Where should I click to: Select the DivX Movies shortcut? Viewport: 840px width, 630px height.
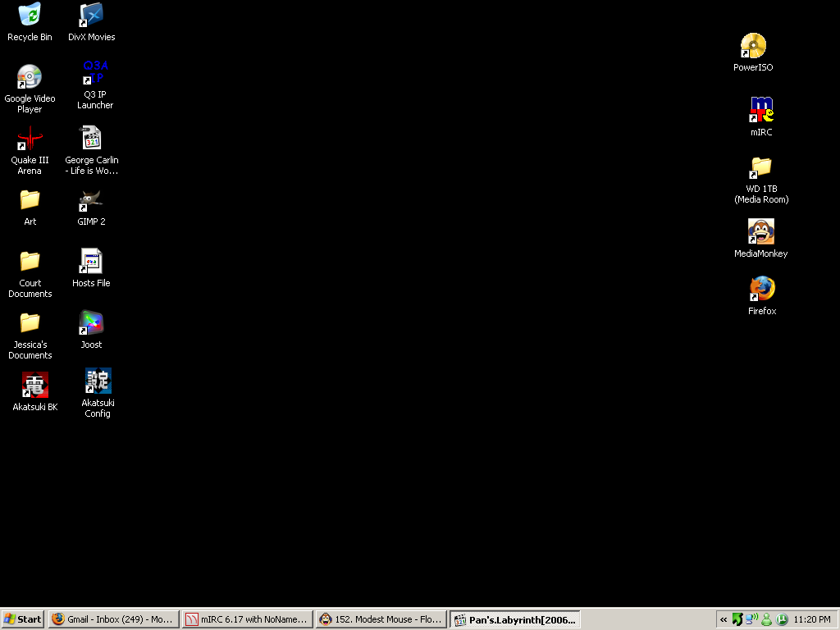pyautogui.click(x=91, y=16)
